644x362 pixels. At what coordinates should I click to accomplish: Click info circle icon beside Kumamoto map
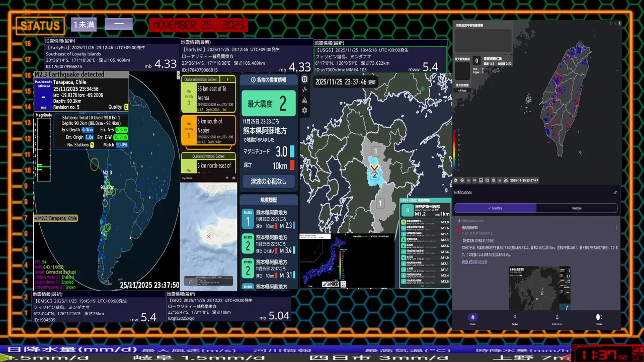coord(304,79)
